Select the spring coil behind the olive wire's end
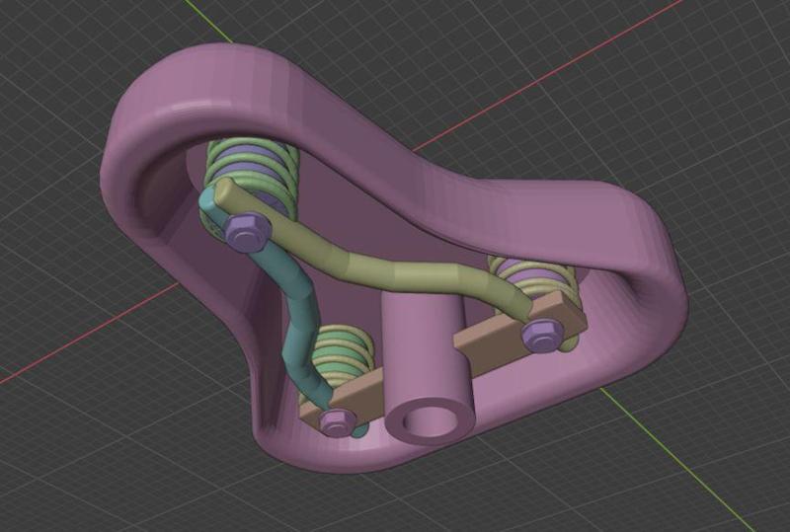This screenshot has height=532, width=790. pos(536,282)
